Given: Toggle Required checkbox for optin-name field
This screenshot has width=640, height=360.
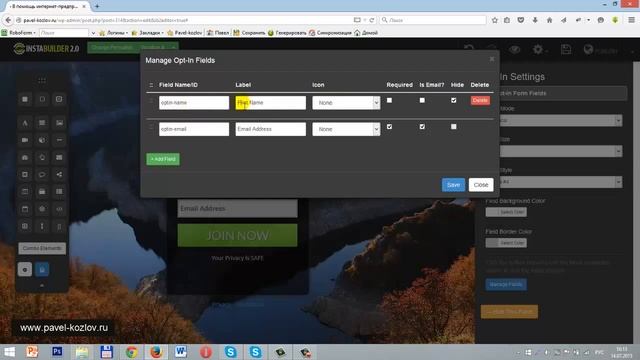Looking at the screenshot, I should [389, 100].
